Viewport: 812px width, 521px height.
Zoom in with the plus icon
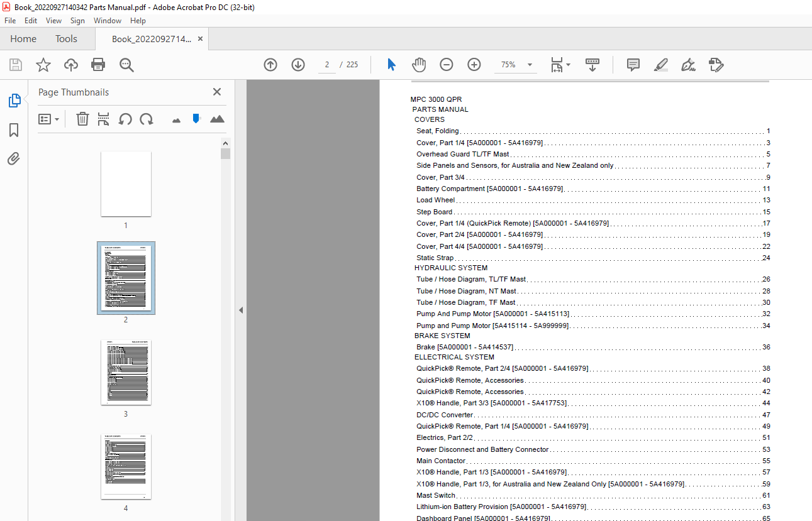(x=474, y=65)
